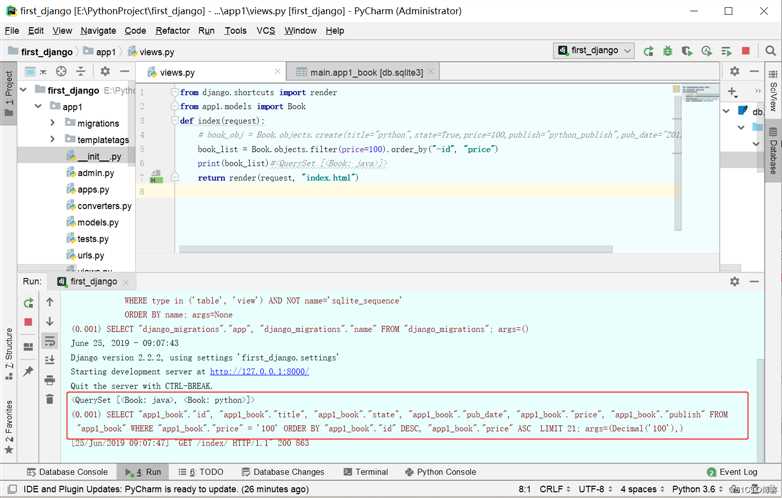Open the Refactor menu
782x498 pixels.
173,30
